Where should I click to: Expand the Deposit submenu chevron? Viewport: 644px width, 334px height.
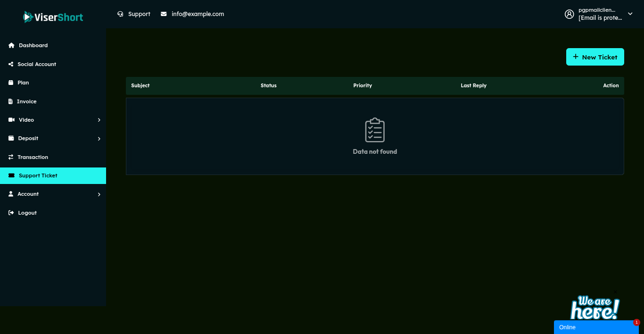[x=99, y=139]
